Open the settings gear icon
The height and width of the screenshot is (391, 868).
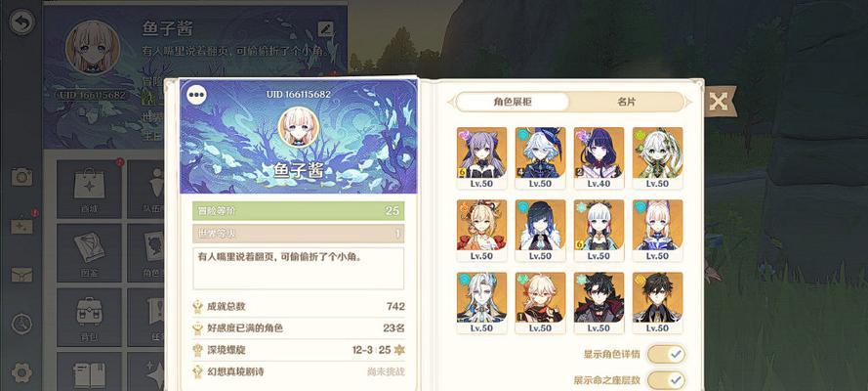pos(21,372)
